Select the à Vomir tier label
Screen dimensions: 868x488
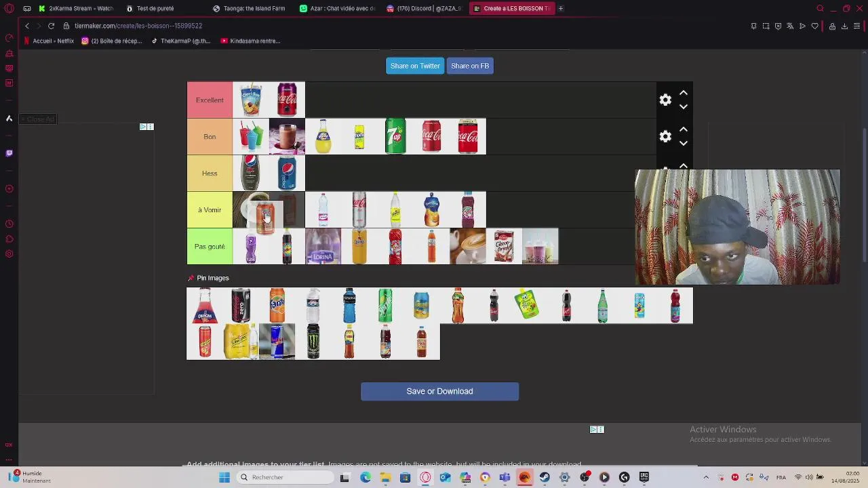click(210, 210)
